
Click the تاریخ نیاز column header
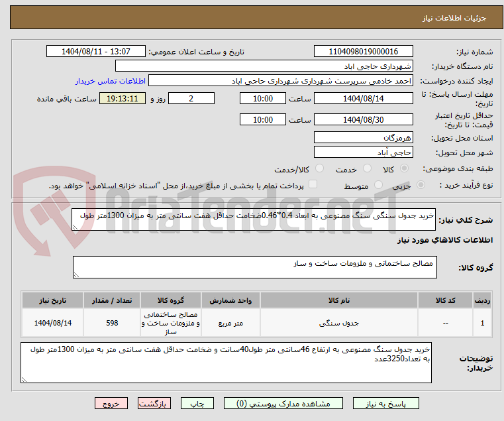pyautogui.click(x=53, y=300)
